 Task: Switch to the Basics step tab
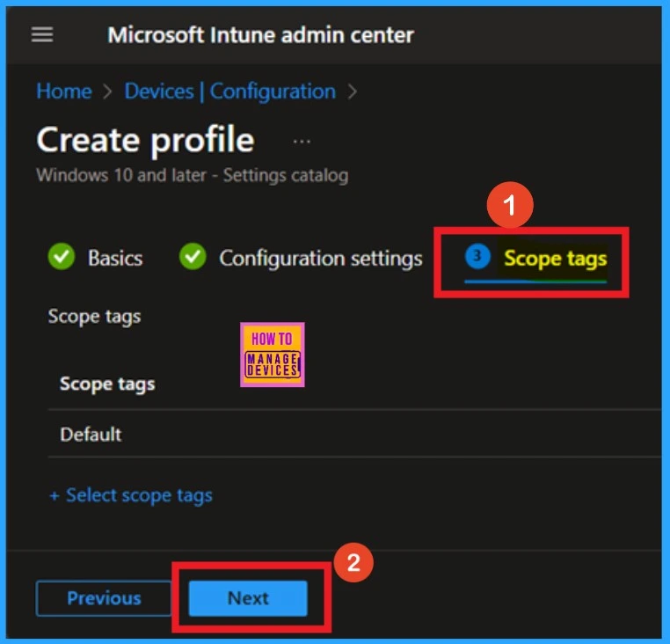95,258
